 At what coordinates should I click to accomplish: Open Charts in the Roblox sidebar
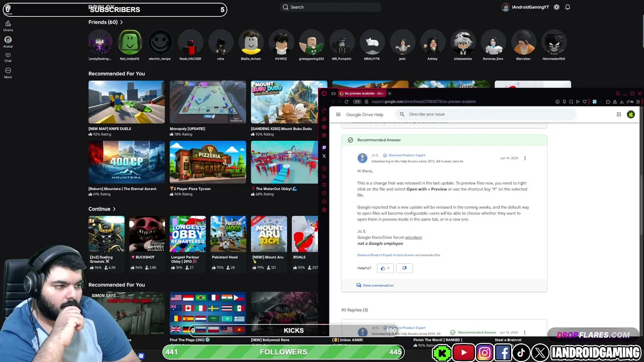[x=8, y=26]
